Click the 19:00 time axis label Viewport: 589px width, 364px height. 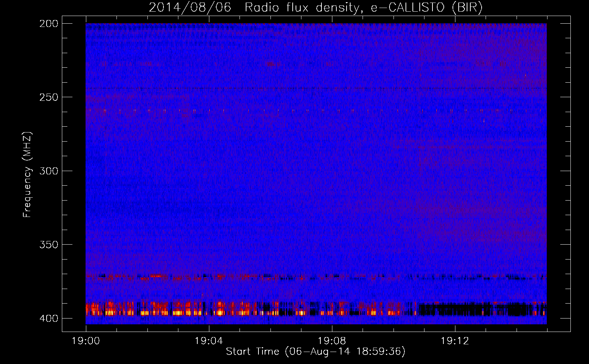[86, 341]
